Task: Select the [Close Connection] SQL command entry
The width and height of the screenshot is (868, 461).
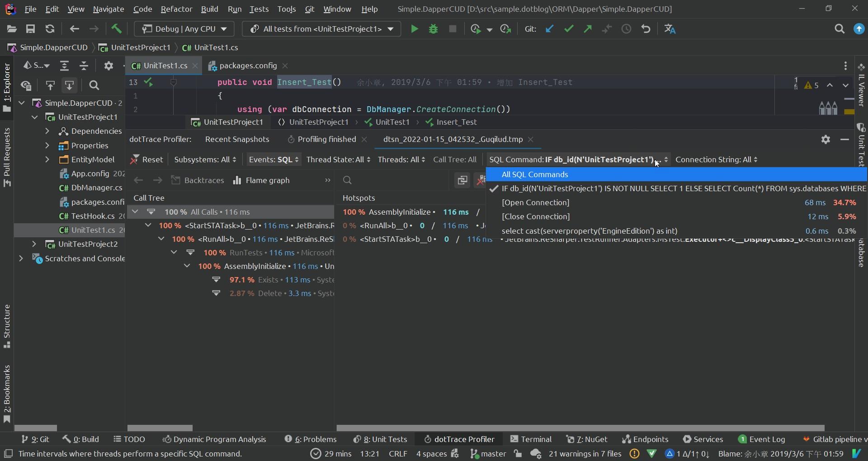Action: 676,216
